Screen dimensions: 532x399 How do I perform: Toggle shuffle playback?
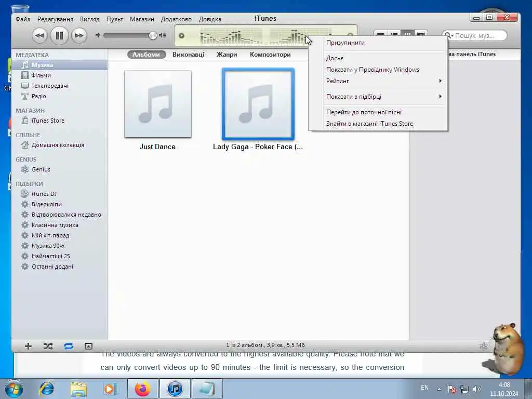(x=48, y=346)
